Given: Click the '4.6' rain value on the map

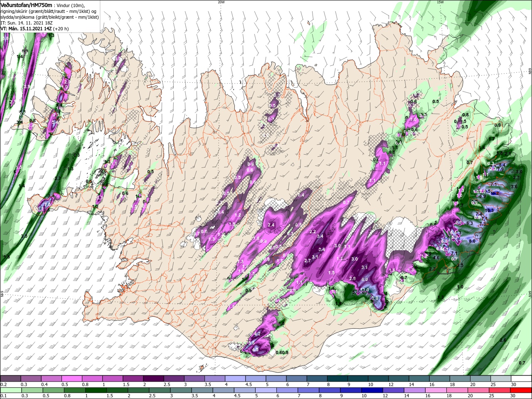Looking at the screenshot, I should coord(436,258).
